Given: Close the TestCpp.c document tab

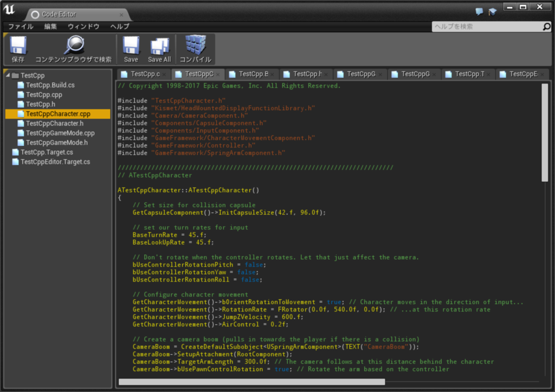Looking at the screenshot, I should tap(164, 74).
